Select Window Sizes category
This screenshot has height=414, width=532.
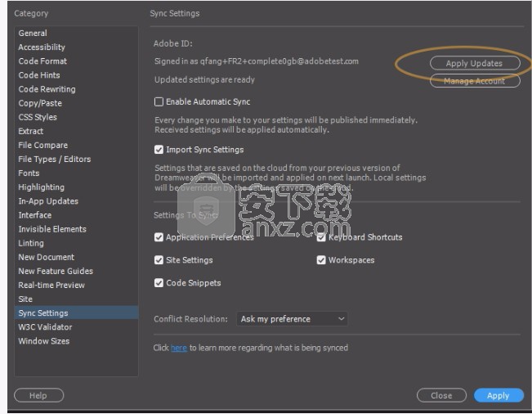click(76, 341)
